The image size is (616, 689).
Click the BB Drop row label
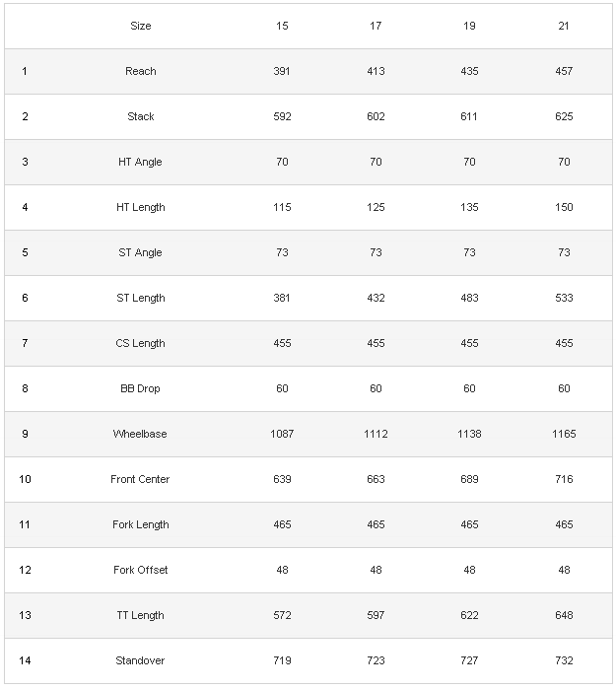[141, 388]
